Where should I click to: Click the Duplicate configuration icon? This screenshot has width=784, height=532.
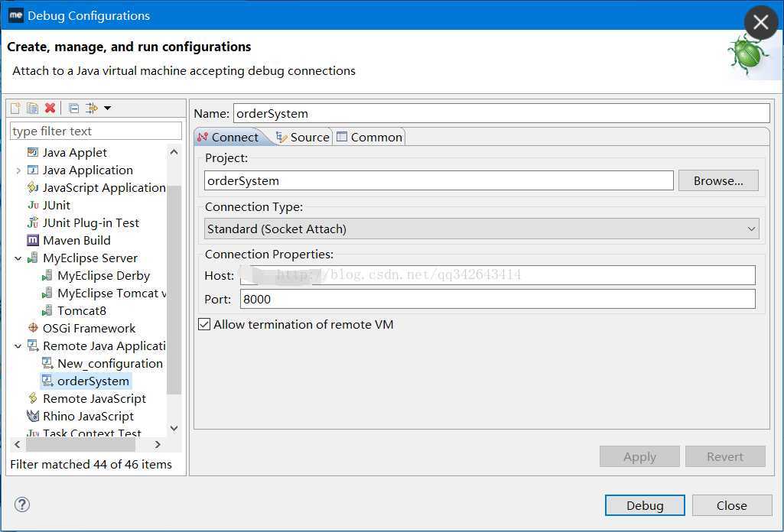tap(32, 108)
